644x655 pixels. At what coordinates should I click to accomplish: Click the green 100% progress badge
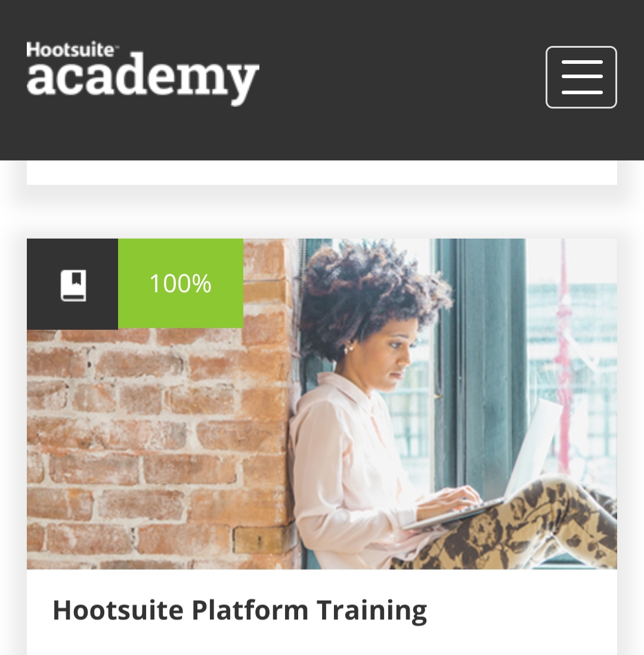[181, 283]
